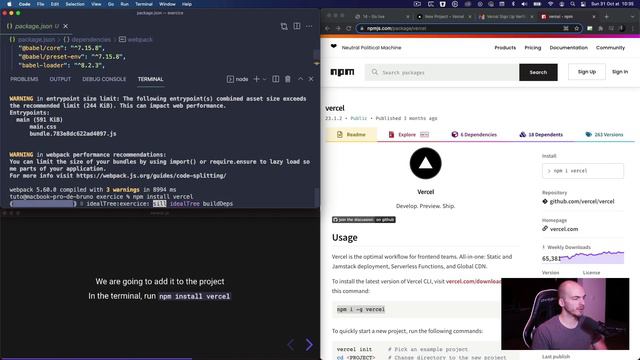
Task: Focus the Search packages field
Action: [442, 72]
